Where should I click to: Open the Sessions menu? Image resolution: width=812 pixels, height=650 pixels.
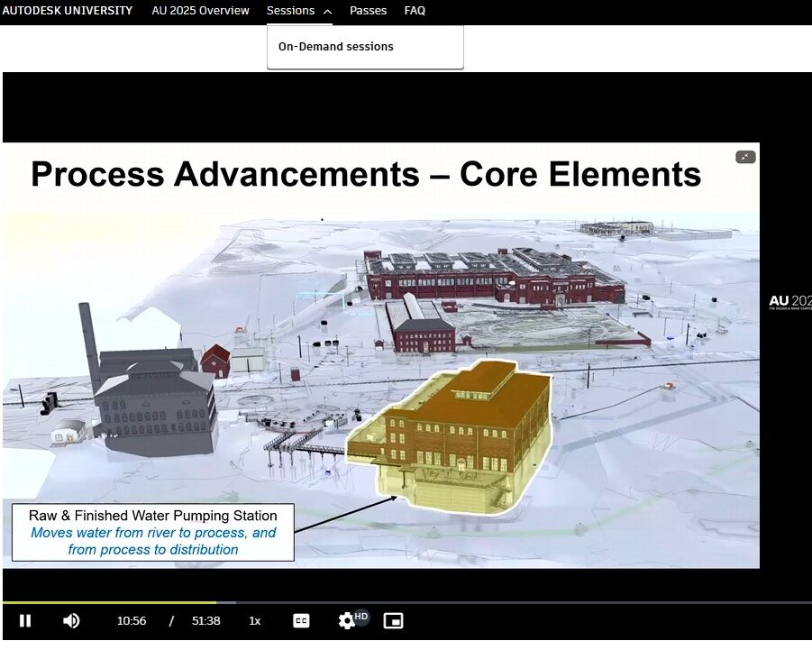290,11
